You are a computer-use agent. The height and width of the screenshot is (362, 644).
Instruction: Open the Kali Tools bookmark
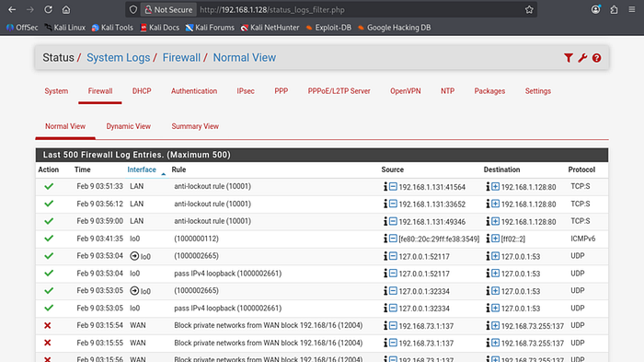(x=112, y=28)
